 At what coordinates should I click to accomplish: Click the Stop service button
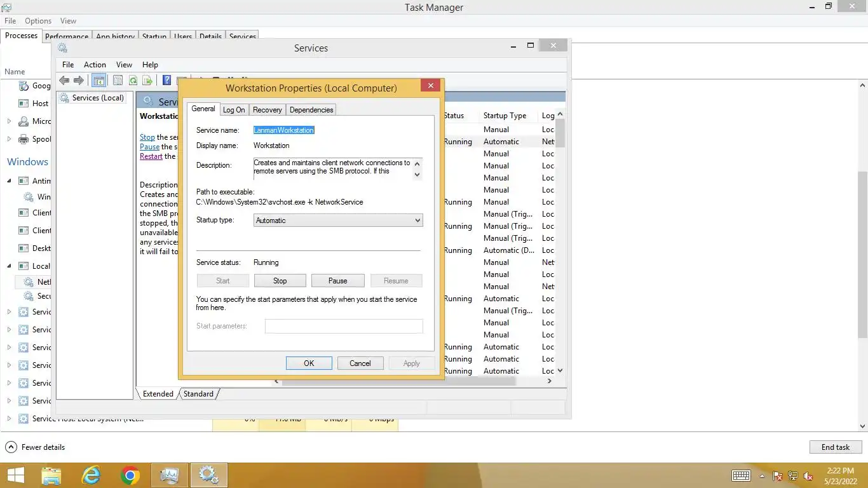(280, 281)
